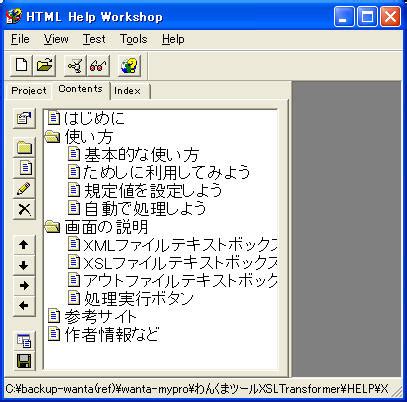Indent selection with right arrow button
The width and height of the screenshot is (407, 402).
coord(24,286)
